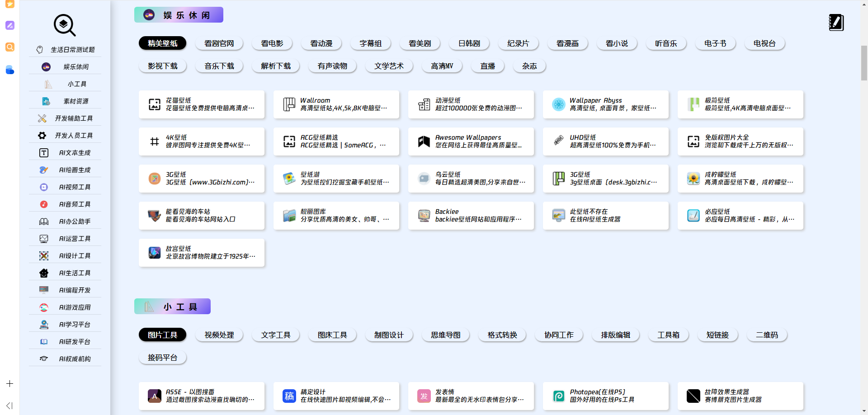Toggle the 纪录片 filter pill
This screenshot has height=415, width=868.
[x=518, y=43]
